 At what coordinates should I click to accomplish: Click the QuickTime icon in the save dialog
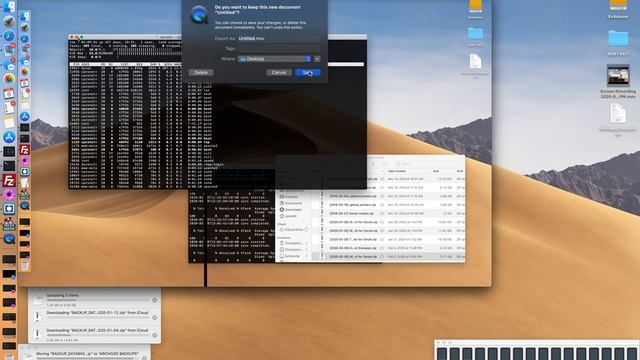click(200, 15)
